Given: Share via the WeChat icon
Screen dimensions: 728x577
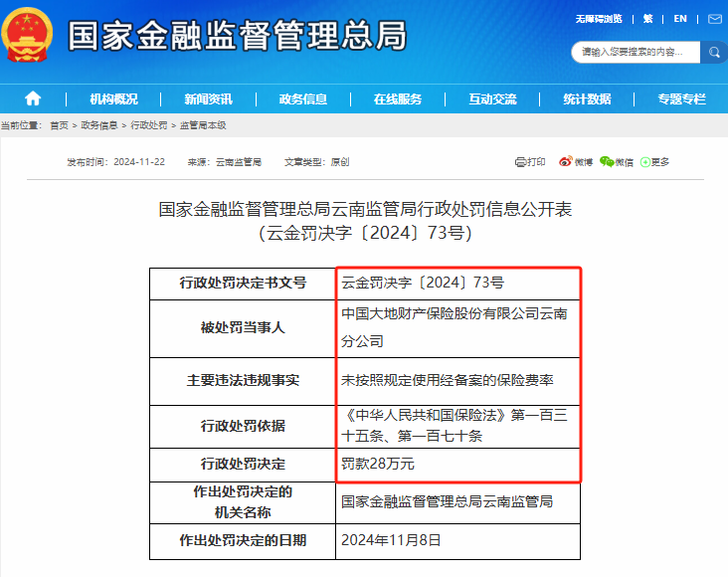Looking at the screenshot, I should (607, 162).
